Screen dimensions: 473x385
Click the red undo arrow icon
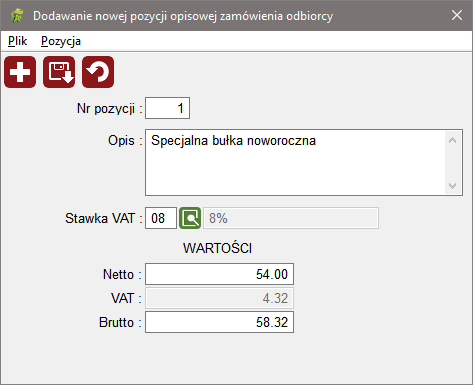(x=98, y=72)
